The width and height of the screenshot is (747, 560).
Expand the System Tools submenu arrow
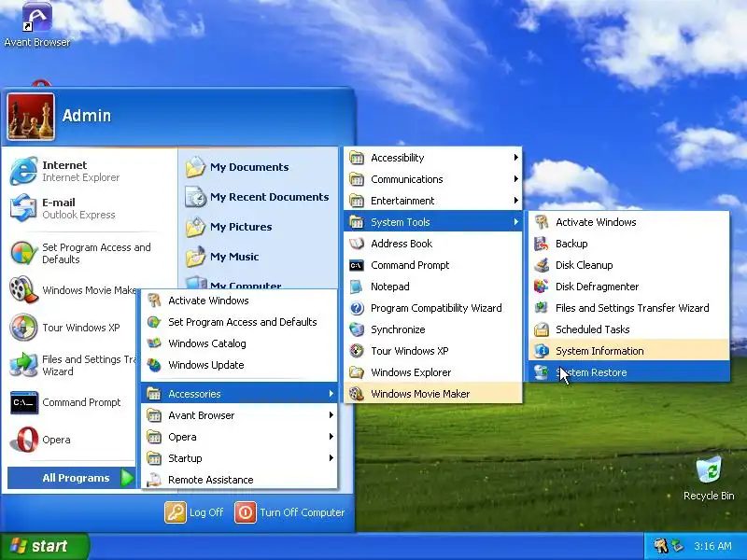pyautogui.click(x=515, y=222)
